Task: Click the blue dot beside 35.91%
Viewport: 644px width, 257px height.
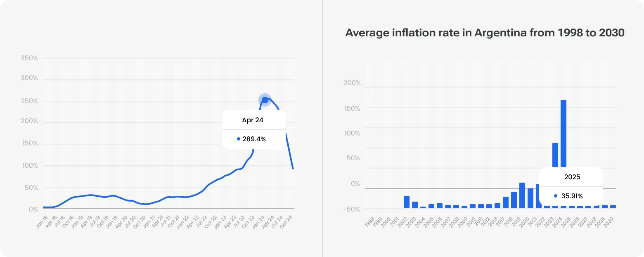Action: point(556,196)
